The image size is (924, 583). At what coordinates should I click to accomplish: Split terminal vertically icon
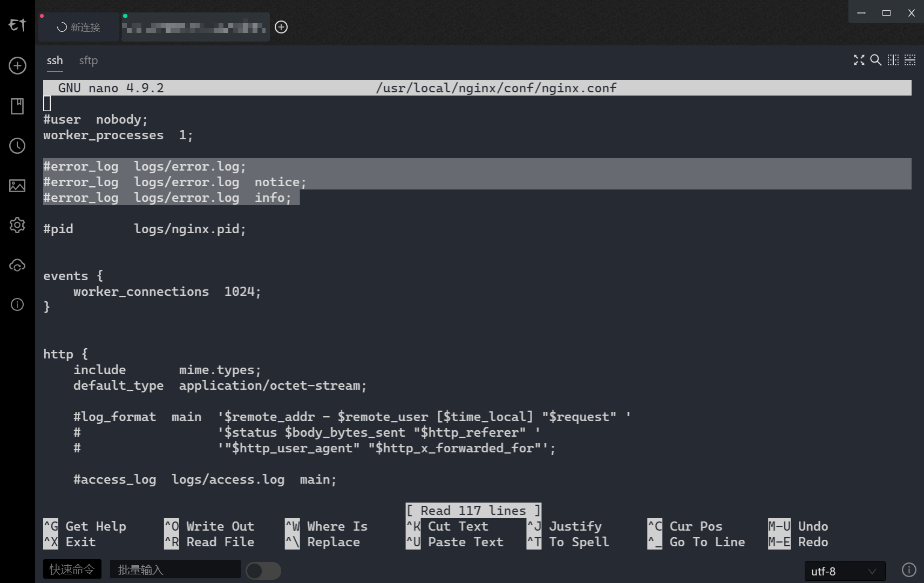(893, 60)
